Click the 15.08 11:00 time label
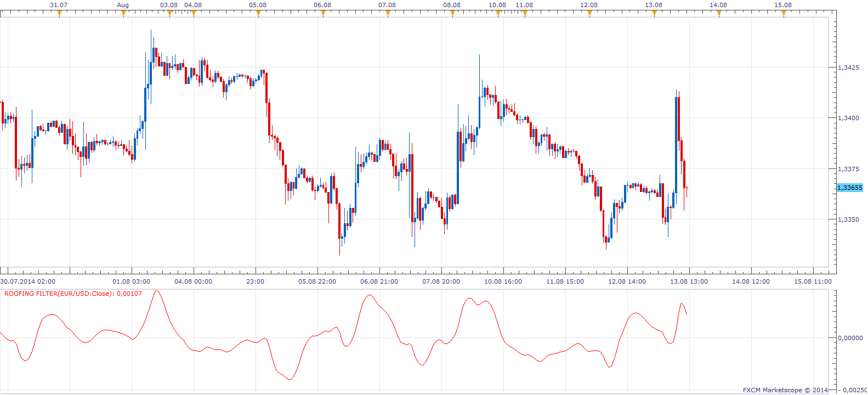868x395 pixels. pyautogui.click(x=813, y=281)
